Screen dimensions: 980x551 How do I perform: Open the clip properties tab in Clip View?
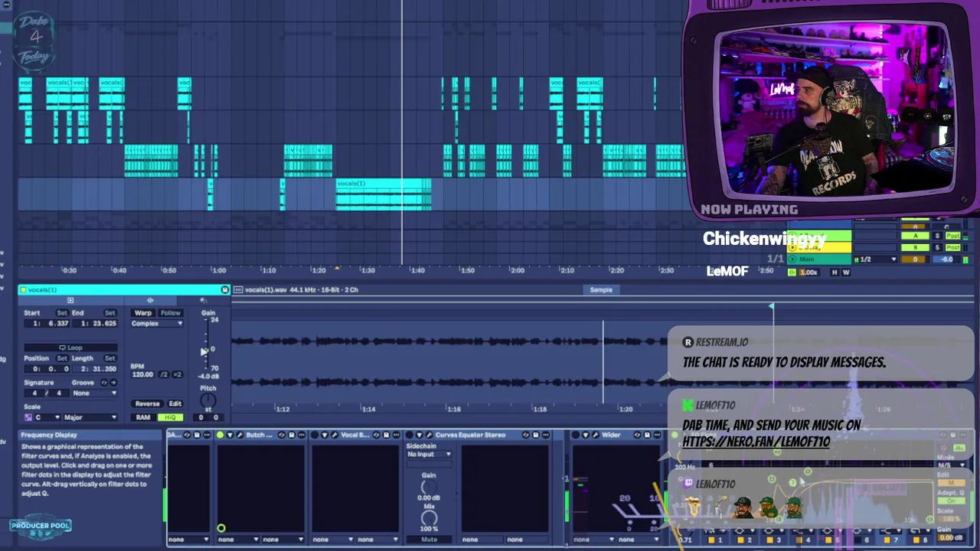coord(70,301)
